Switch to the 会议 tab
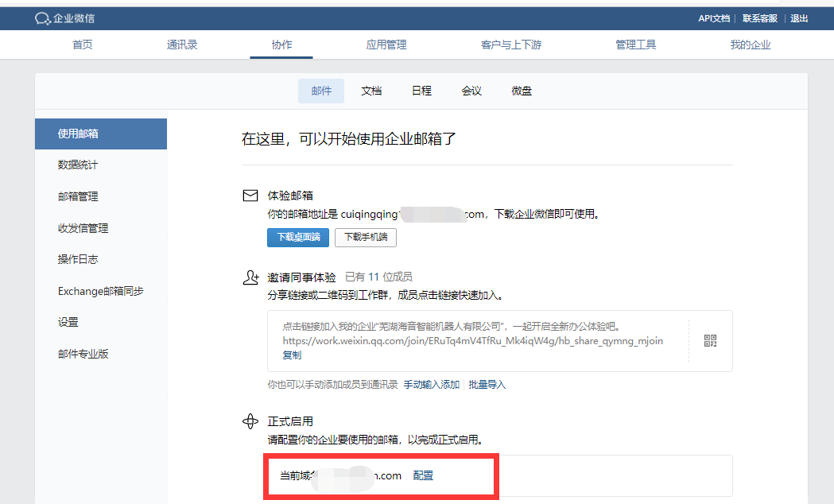The height and width of the screenshot is (504, 834). coord(471,91)
